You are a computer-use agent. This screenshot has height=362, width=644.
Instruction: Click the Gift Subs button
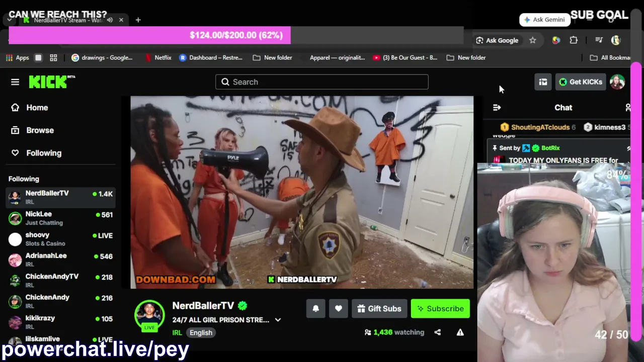(379, 309)
